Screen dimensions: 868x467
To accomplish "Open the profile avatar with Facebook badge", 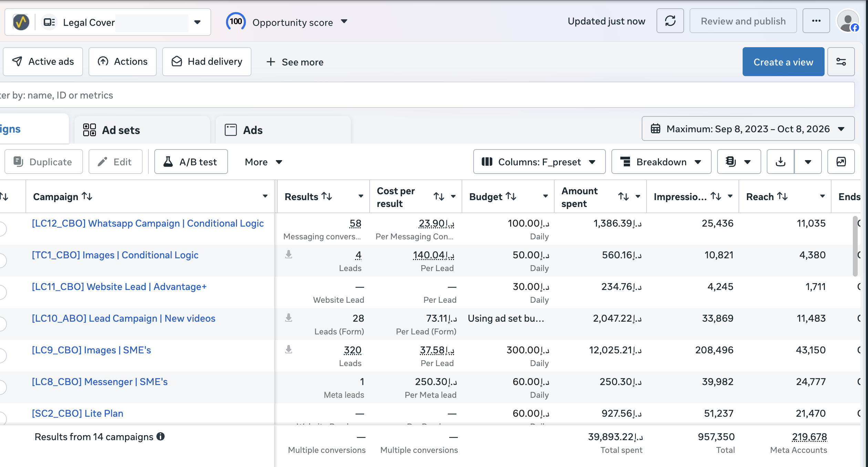I will tap(848, 21).
